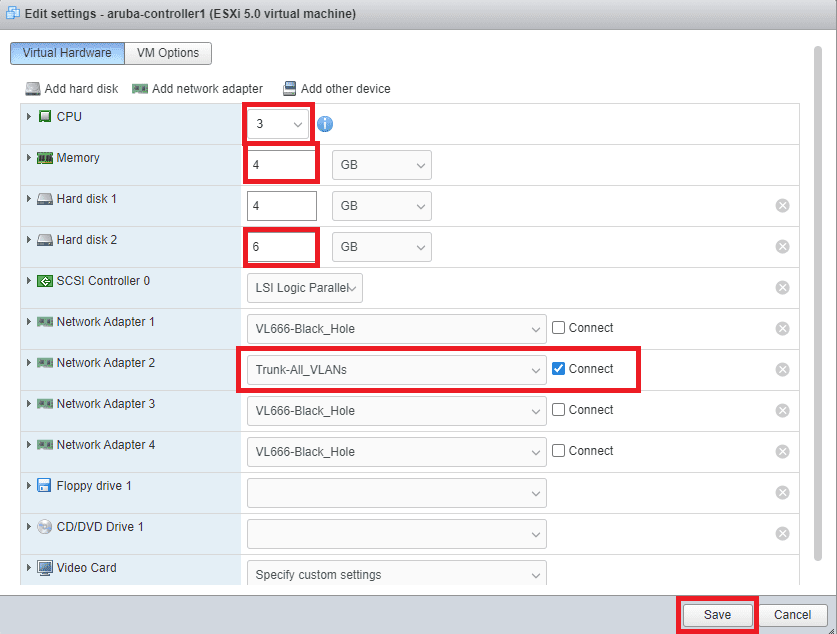This screenshot has height=634, width=837.
Task: Click the Add other device icon
Action: pyautogui.click(x=289, y=89)
